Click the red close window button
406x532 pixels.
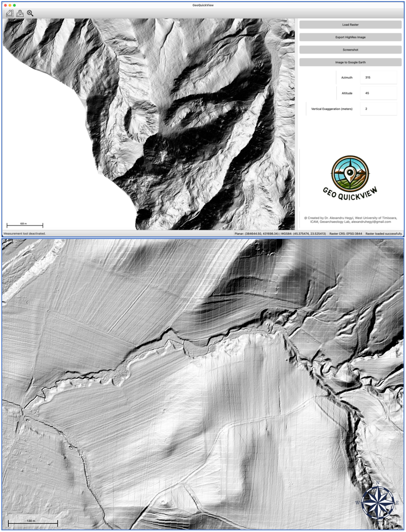tap(5, 5)
